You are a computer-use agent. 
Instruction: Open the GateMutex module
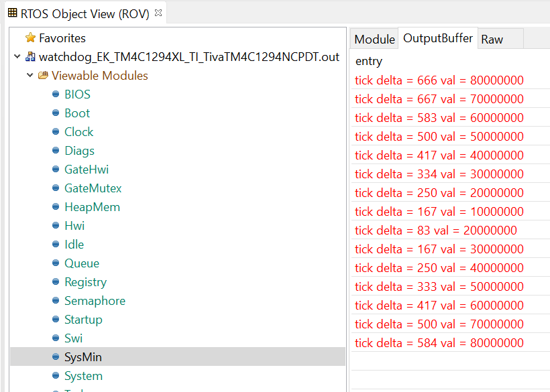[93, 188]
